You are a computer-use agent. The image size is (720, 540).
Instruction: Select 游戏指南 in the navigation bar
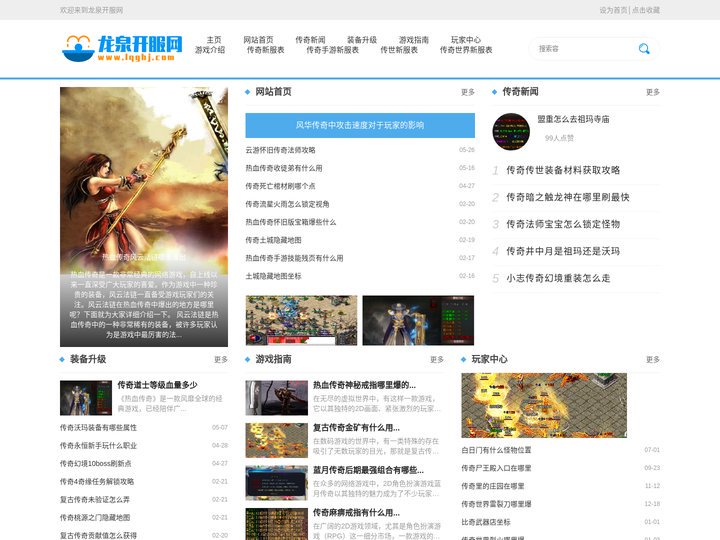click(x=414, y=40)
